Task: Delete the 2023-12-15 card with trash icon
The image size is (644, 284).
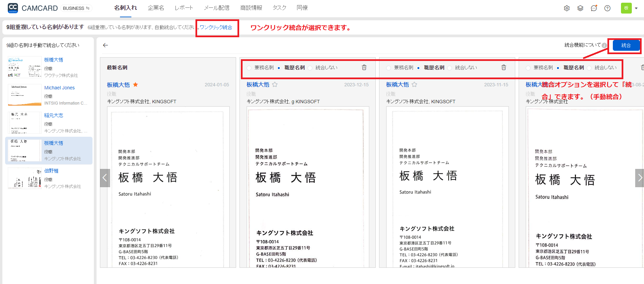Action: tap(364, 67)
